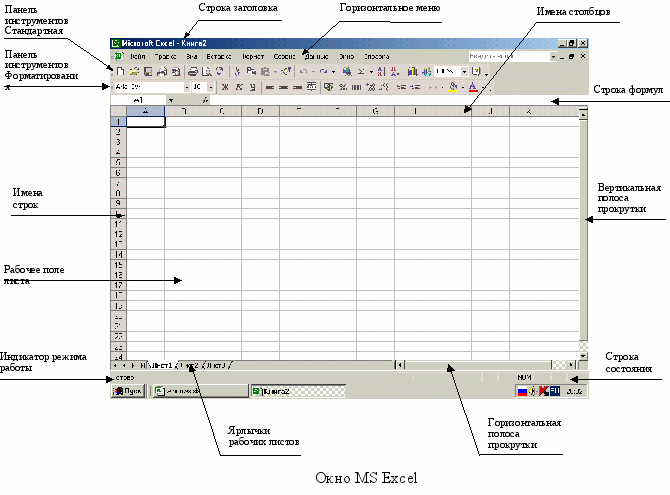
Task: Expand AutoSum functions dropdown arrow
Action: [x=371, y=71]
